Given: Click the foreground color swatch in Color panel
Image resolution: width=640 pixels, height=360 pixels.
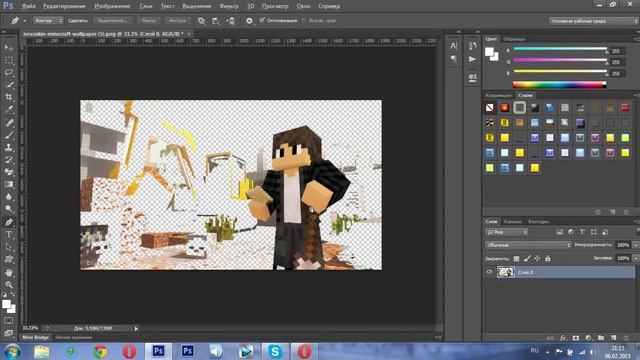Looking at the screenshot, I should click(489, 52).
